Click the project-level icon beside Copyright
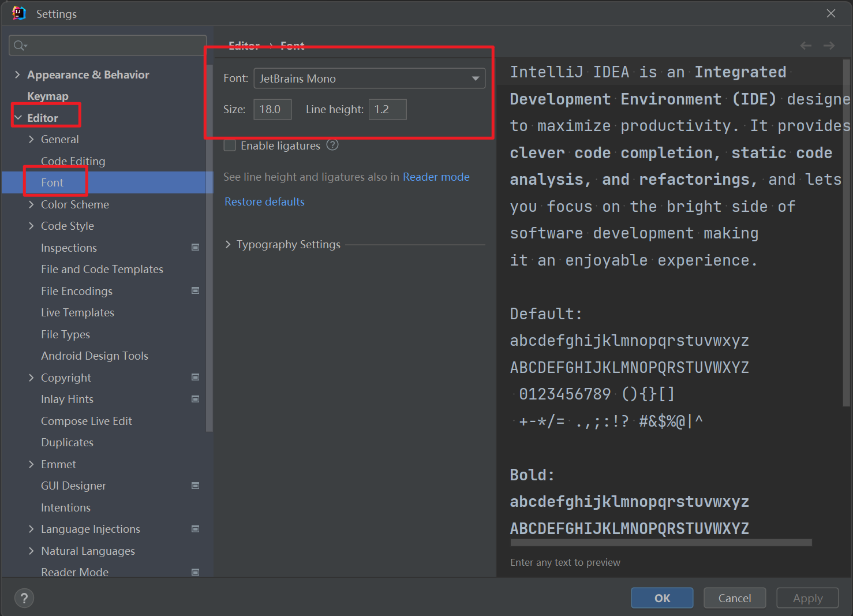The image size is (853, 616). (x=196, y=377)
